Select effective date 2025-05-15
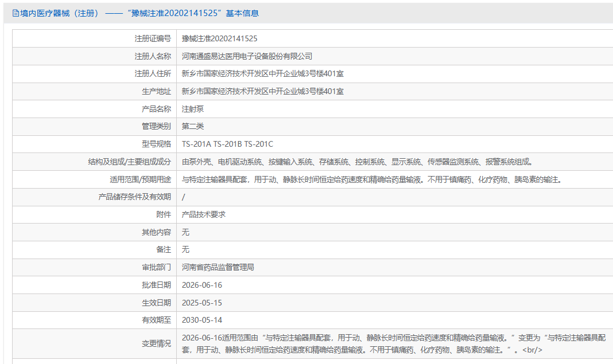The image size is (613, 364). [201, 303]
